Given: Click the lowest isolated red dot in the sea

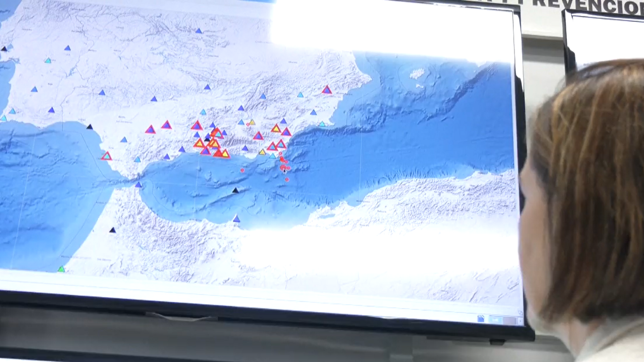Looking at the screenshot, I should coord(287,179).
